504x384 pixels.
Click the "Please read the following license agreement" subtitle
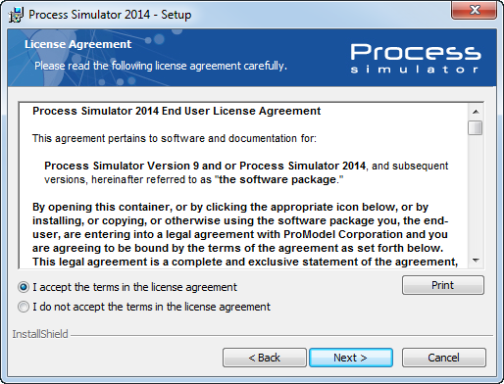(161, 66)
